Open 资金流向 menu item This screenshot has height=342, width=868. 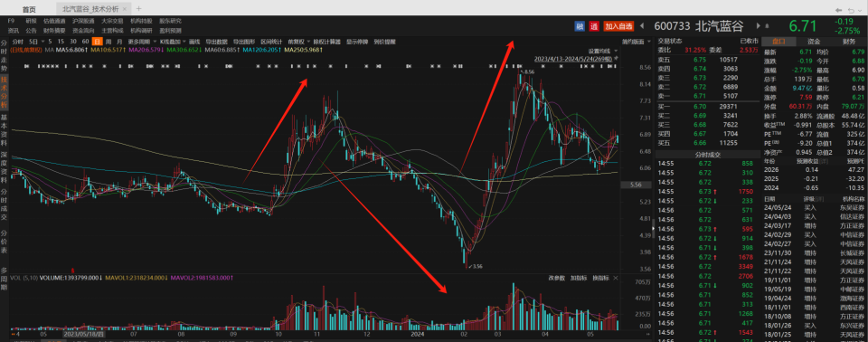(83, 31)
